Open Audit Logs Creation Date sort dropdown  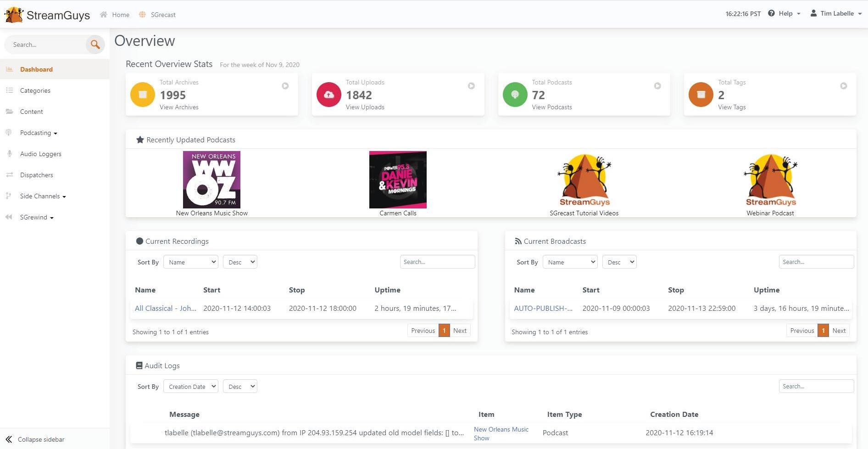191,387
